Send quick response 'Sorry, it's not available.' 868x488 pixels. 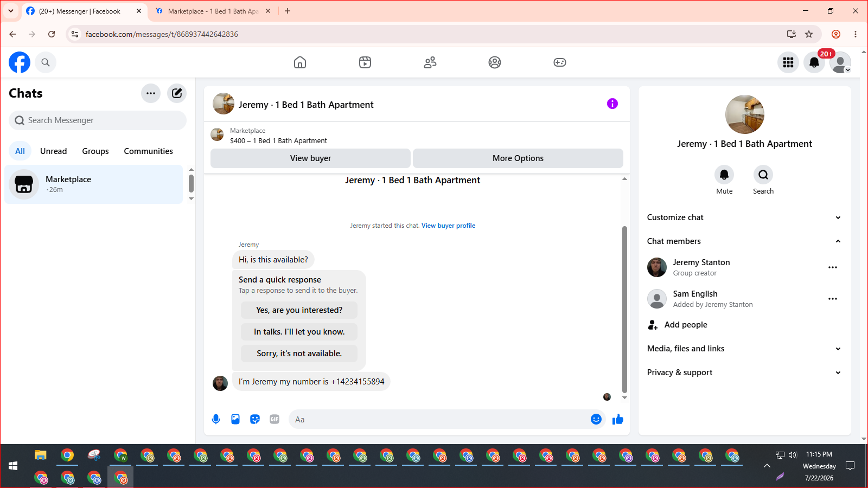[x=299, y=354]
